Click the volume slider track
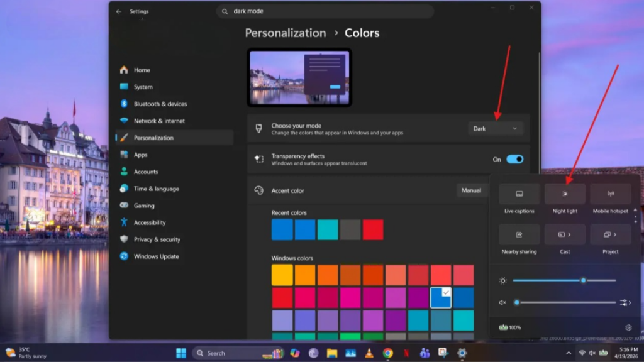The height and width of the screenshot is (362, 644). click(565, 302)
